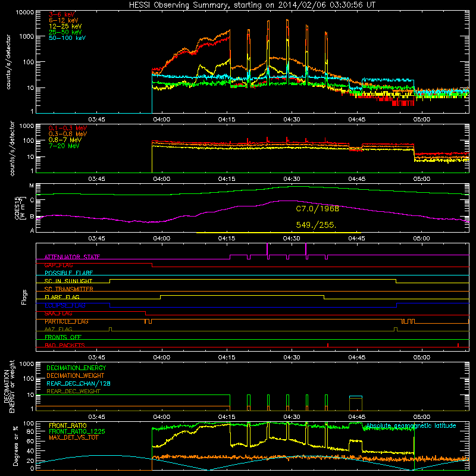The width and height of the screenshot is (476, 476).
Task: Select the DECIMATION_WEIGHT legend label
Action: (x=76, y=376)
